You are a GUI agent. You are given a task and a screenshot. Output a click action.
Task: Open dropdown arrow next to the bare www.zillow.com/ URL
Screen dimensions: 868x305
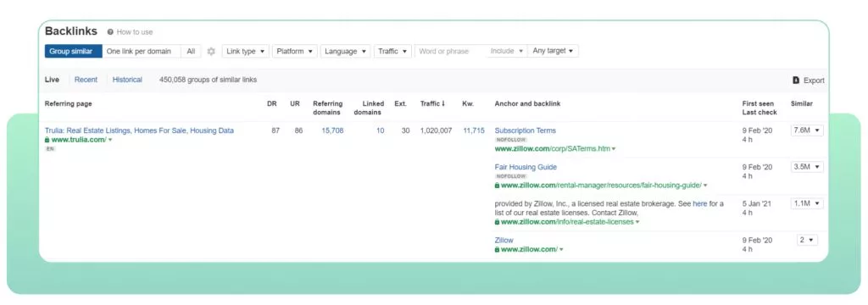pyautogui.click(x=561, y=250)
